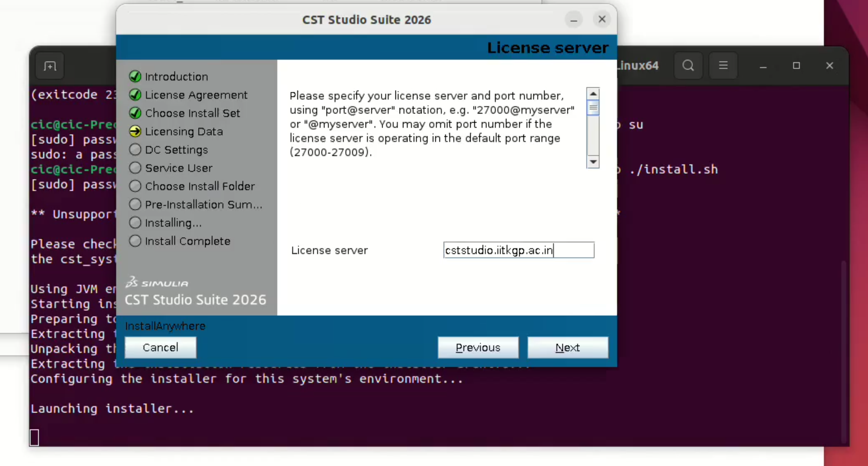
Task: Close the terminal window
Action: [x=829, y=66]
